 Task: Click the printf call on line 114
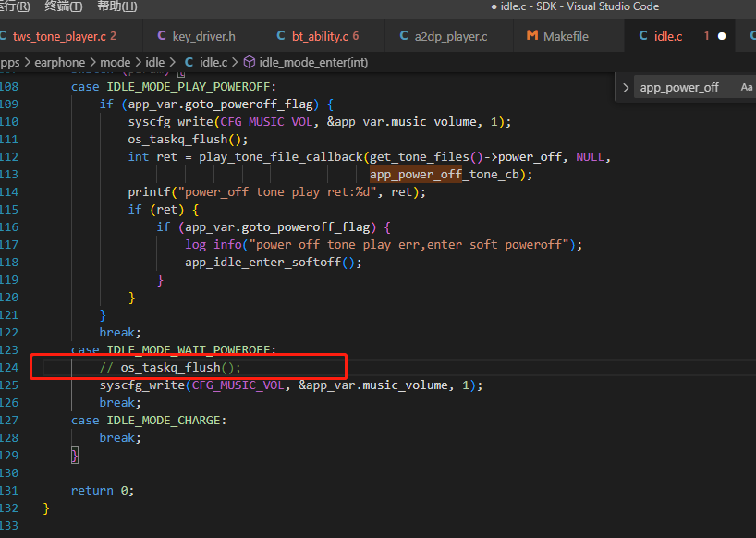click(150, 192)
